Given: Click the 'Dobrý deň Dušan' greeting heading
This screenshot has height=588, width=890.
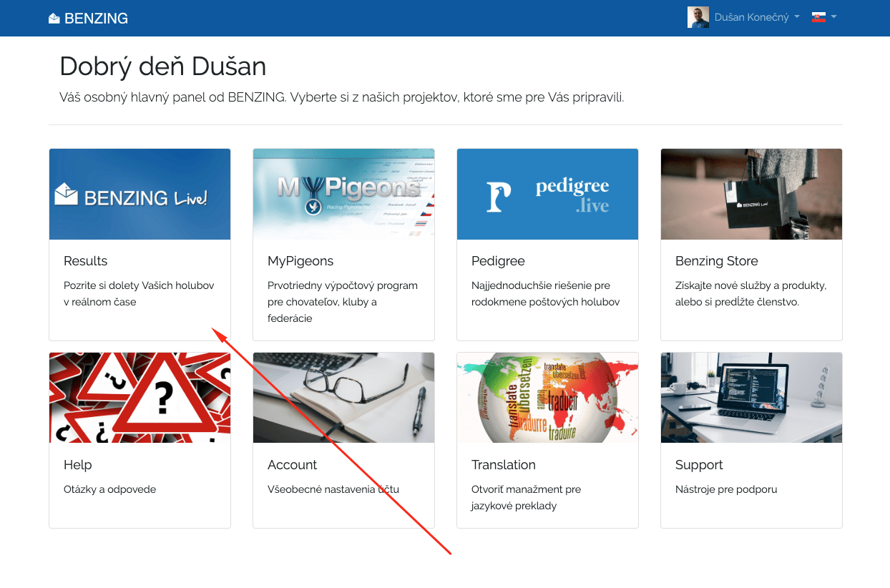Looking at the screenshot, I should tap(163, 67).
